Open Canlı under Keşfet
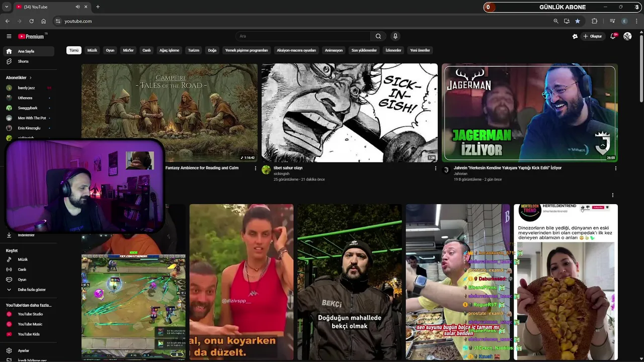The image size is (644, 362). [x=30, y=269]
